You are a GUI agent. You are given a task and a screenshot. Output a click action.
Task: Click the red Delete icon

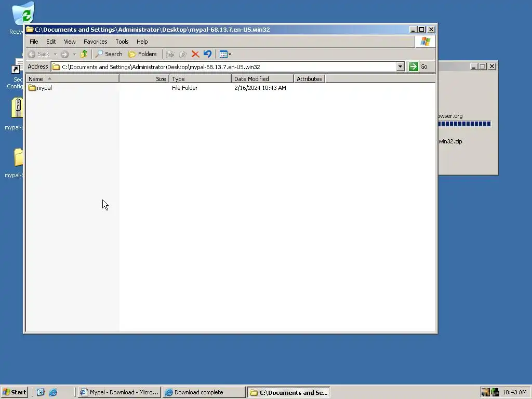coord(195,54)
